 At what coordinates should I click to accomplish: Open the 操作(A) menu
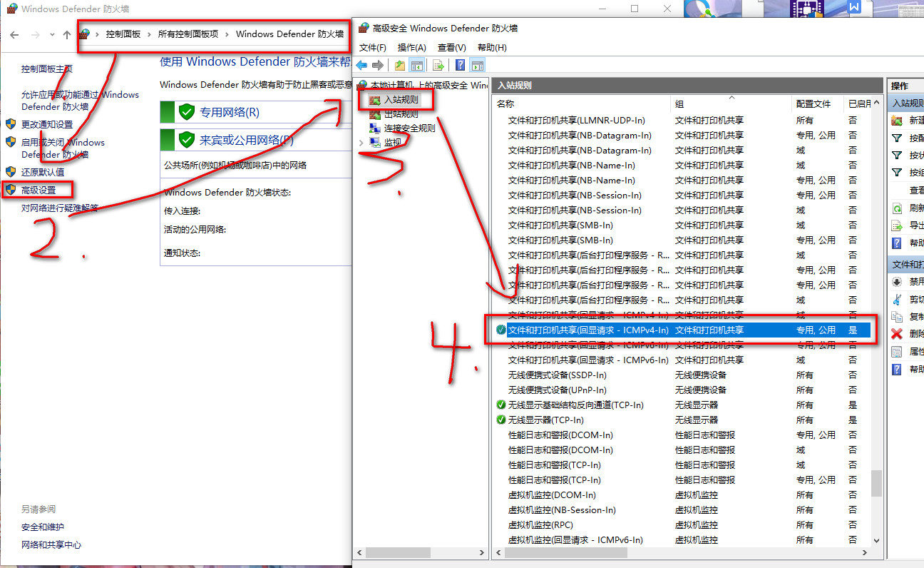pos(412,48)
